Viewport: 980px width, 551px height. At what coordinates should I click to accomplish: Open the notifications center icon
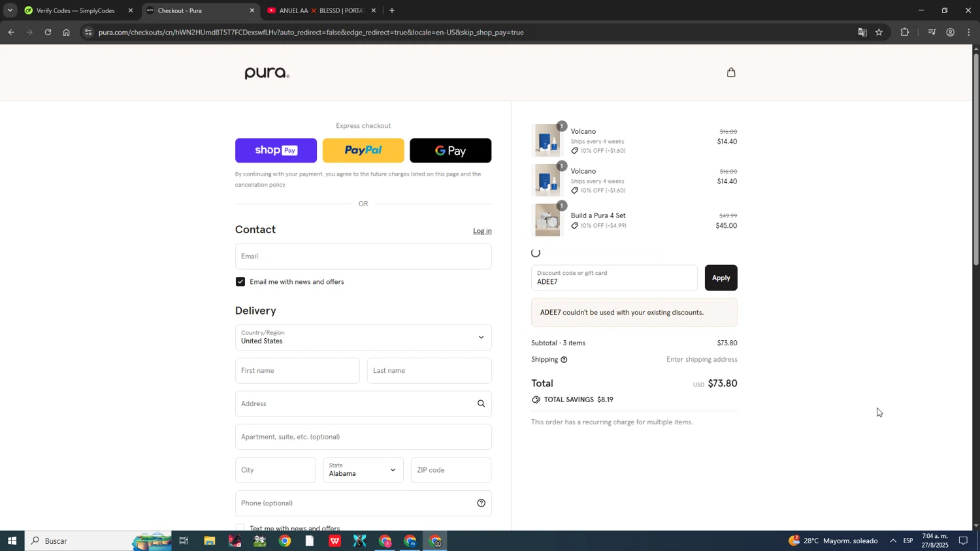point(963,541)
